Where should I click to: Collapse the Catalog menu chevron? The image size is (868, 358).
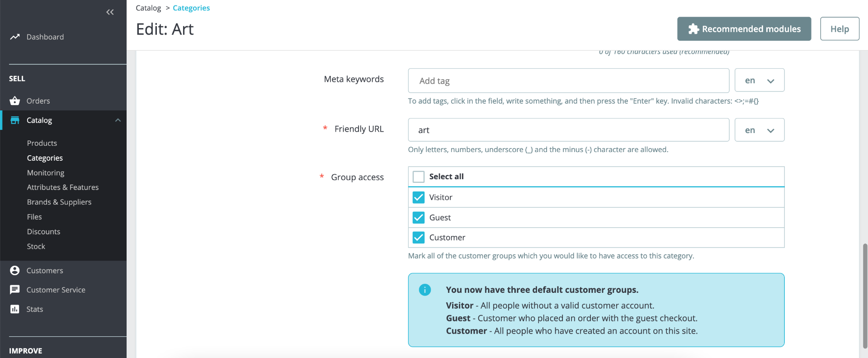pos(118,120)
